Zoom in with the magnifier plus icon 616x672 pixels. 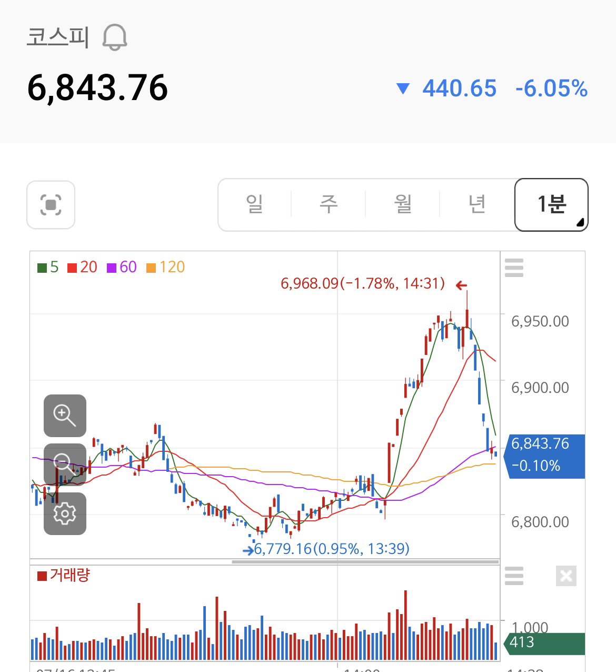coord(65,416)
